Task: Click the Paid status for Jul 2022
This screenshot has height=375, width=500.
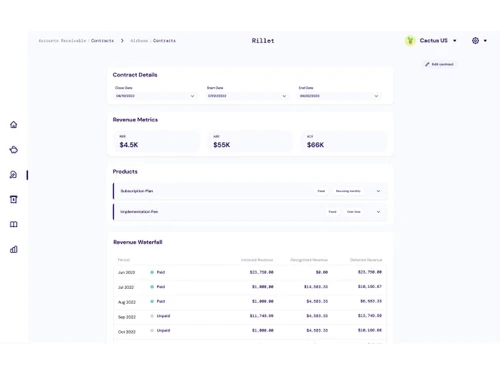Action: click(158, 287)
